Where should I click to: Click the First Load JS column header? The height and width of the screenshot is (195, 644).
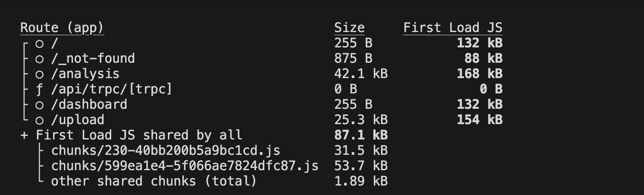coord(453,28)
